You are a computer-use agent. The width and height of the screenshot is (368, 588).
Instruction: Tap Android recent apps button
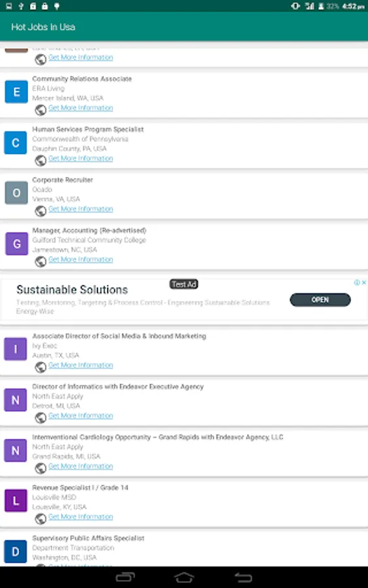[x=125, y=577]
